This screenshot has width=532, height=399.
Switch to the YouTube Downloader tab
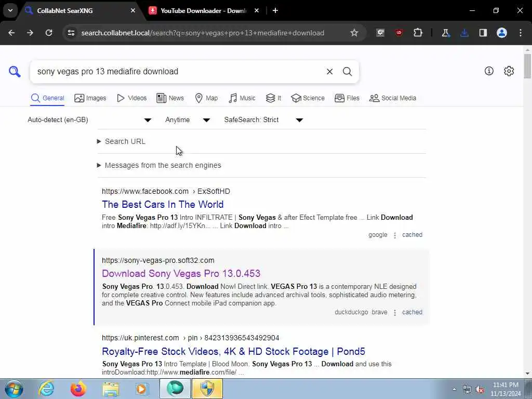[x=203, y=10]
